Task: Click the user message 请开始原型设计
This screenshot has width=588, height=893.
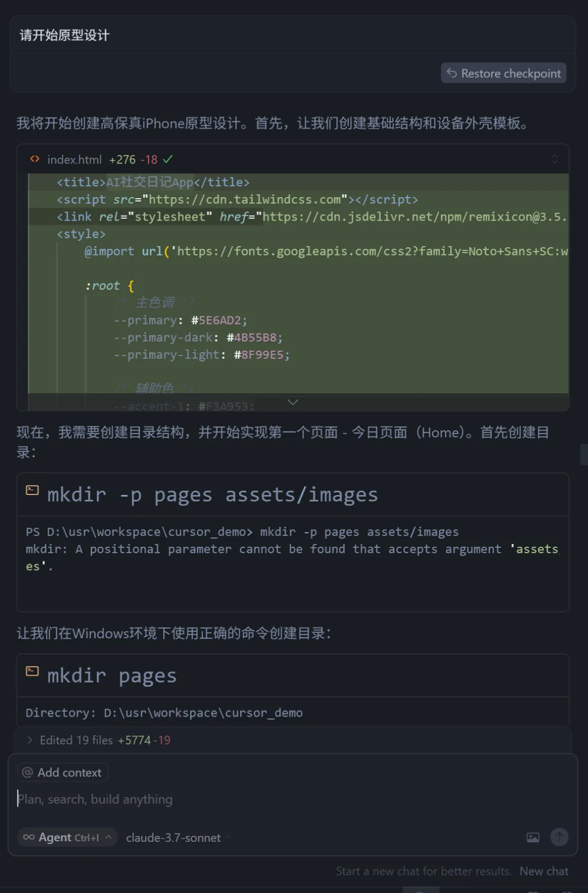Action: [65, 35]
